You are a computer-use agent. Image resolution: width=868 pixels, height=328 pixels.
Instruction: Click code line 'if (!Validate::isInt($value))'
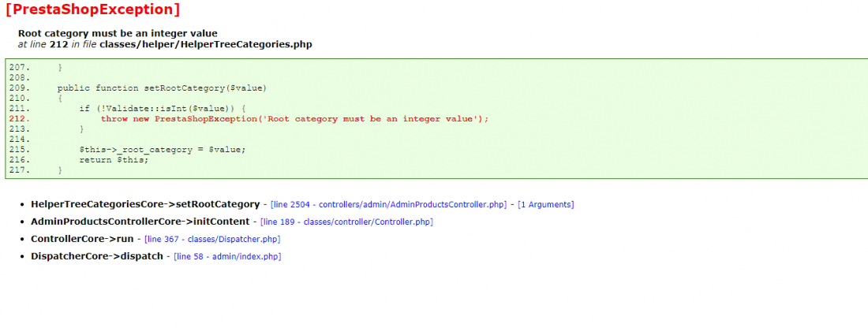pyautogui.click(x=163, y=108)
